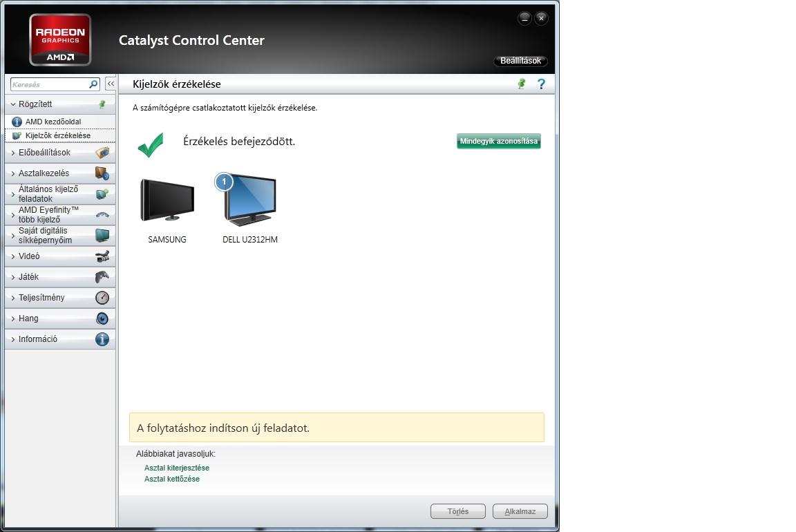The width and height of the screenshot is (796, 532).
Task: Collapse the Rögzített section
Action: point(13,104)
